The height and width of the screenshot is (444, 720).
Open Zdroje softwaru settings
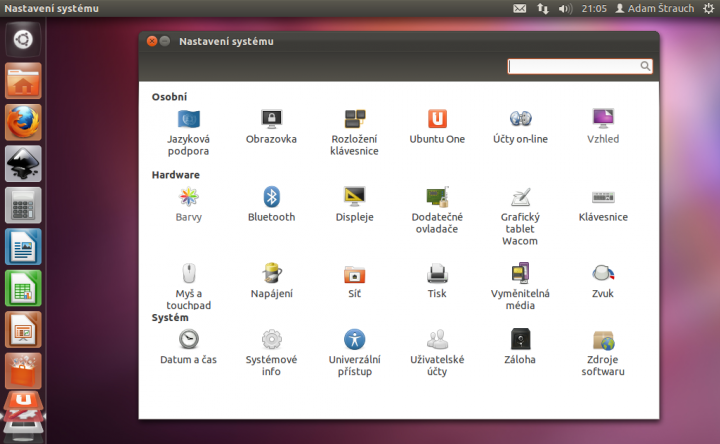(603, 353)
